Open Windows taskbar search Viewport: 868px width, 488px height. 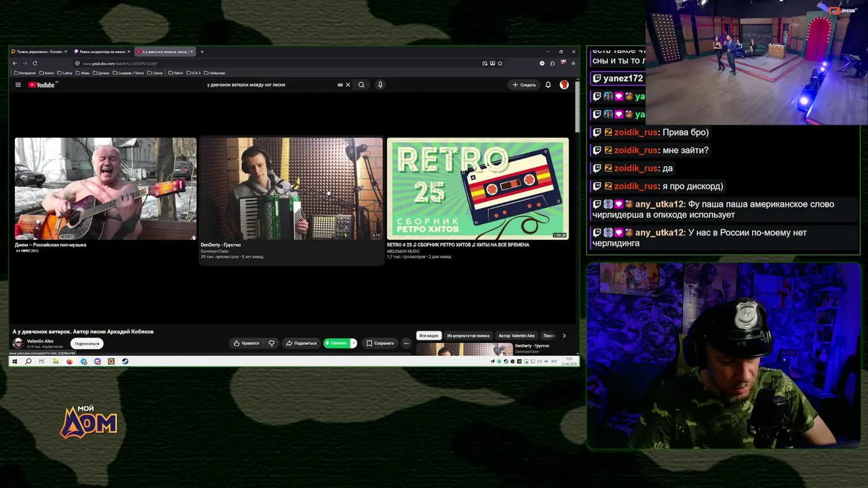coord(28,361)
